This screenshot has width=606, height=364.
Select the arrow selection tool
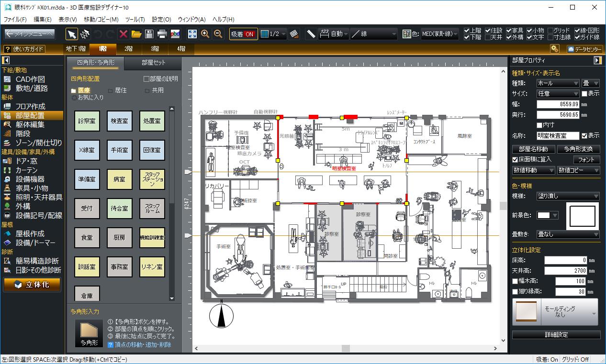pyautogui.click(x=72, y=34)
